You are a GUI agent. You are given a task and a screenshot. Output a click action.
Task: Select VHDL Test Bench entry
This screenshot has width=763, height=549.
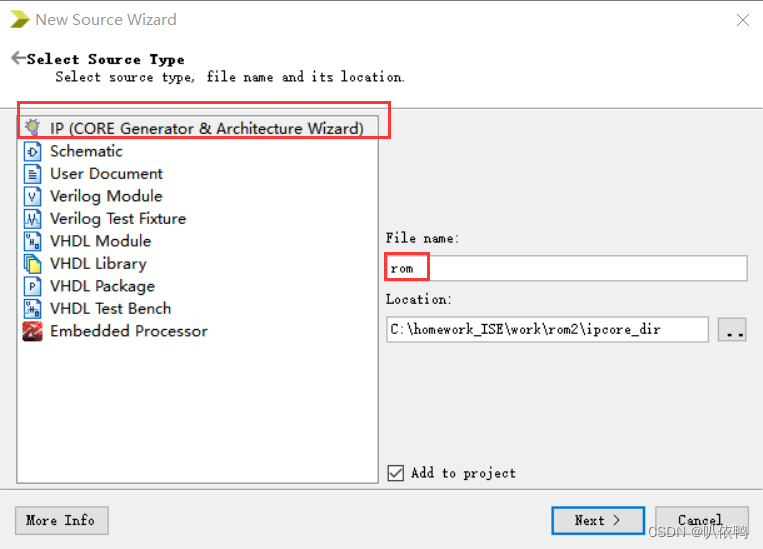[x=110, y=309]
